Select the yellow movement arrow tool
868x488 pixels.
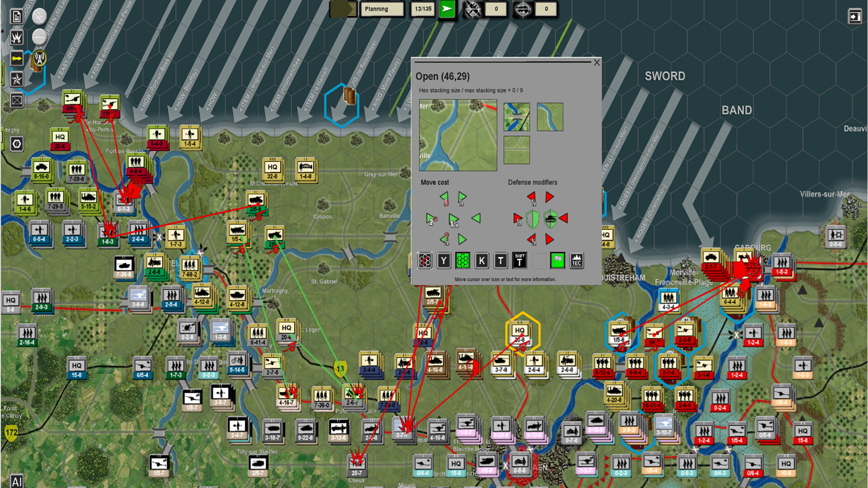17,58
